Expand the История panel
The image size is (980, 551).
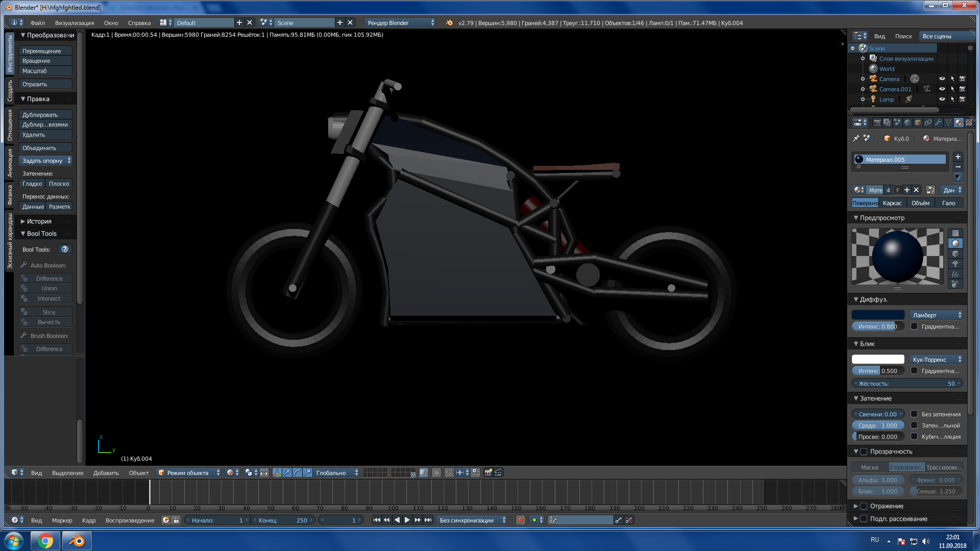pyautogui.click(x=39, y=221)
